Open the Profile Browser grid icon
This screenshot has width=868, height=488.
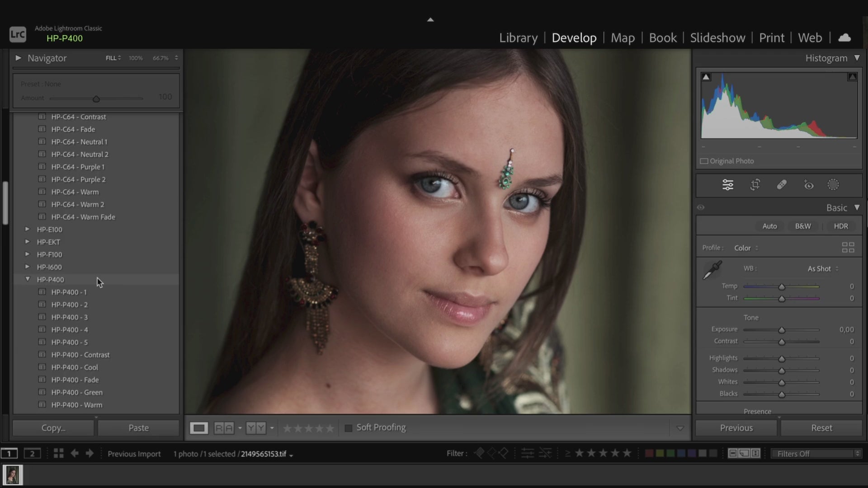(x=848, y=248)
